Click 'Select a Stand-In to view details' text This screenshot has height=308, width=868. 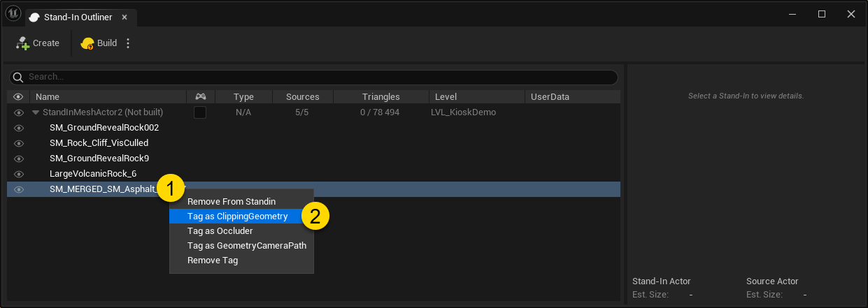tap(746, 96)
